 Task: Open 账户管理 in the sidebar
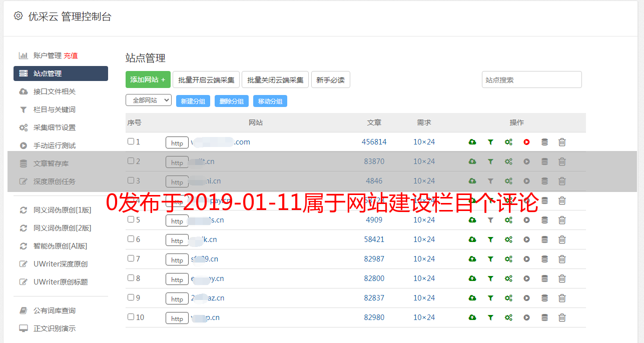pos(48,55)
